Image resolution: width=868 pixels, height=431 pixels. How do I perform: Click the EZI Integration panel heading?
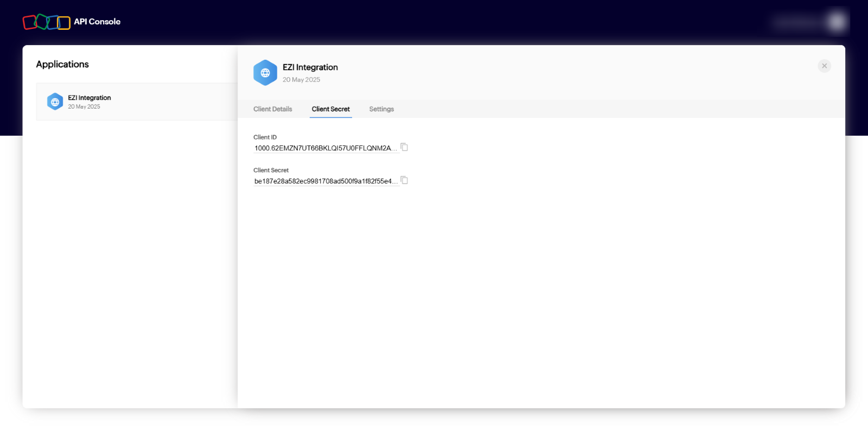click(x=310, y=67)
